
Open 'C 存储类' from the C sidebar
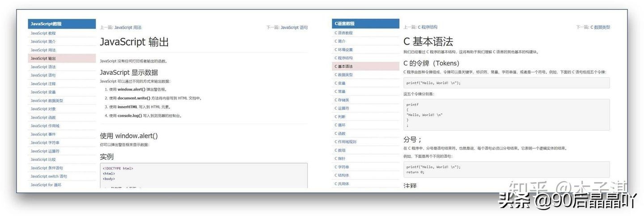point(342,100)
